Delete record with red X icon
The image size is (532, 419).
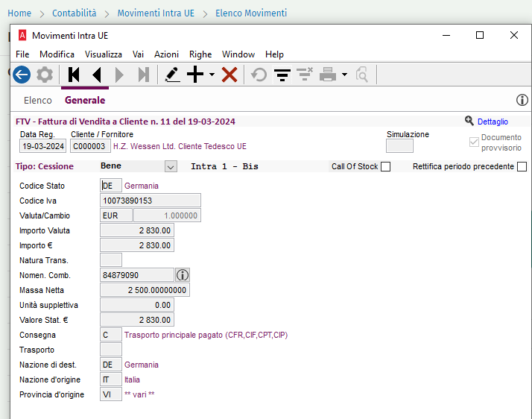pos(229,75)
